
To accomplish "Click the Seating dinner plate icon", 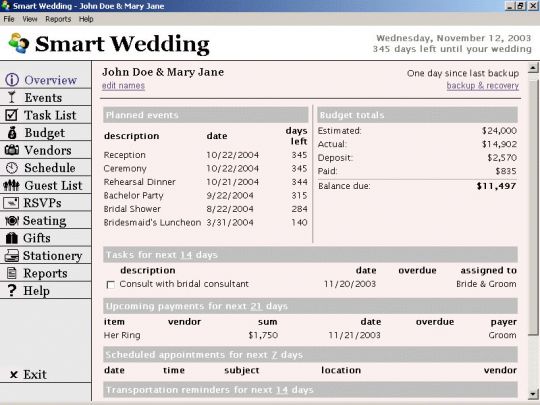I will (12, 220).
